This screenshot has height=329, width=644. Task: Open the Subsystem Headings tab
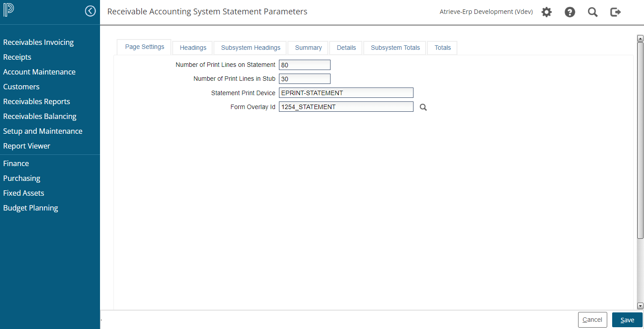[x=250, y=48]
